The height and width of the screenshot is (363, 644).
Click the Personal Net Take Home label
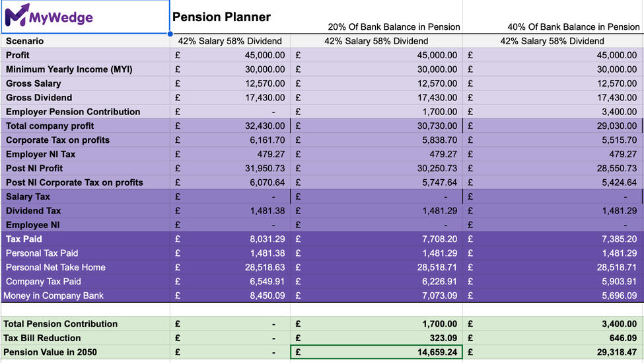55,268
